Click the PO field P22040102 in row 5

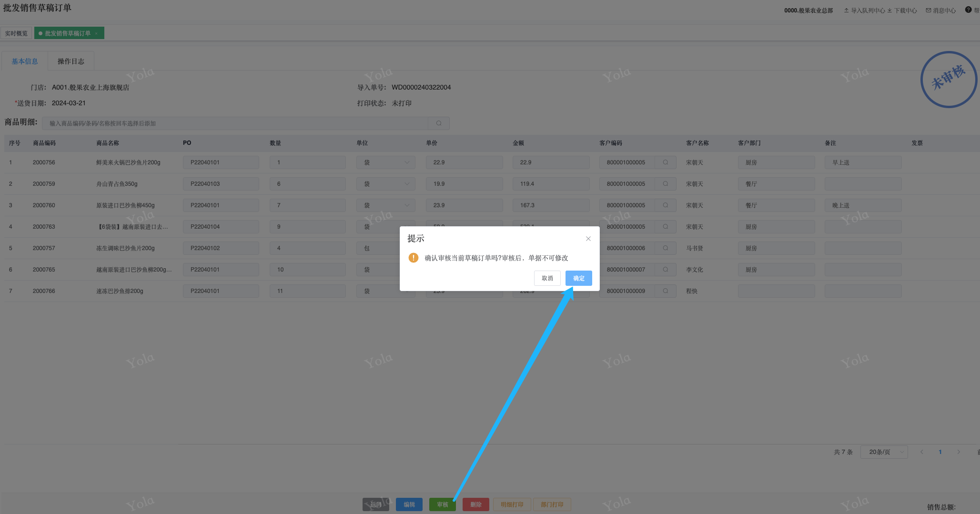click(221, 248)
